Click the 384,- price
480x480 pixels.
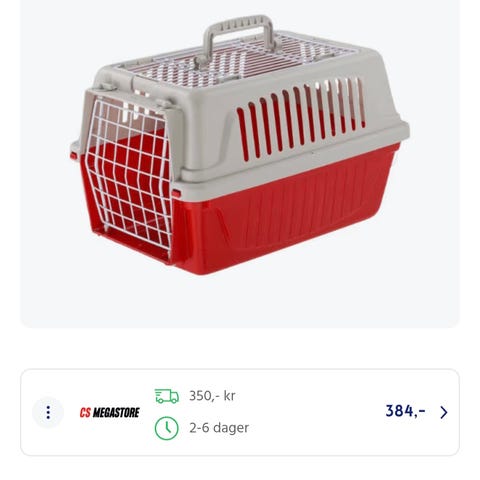[x=405, y=411]
